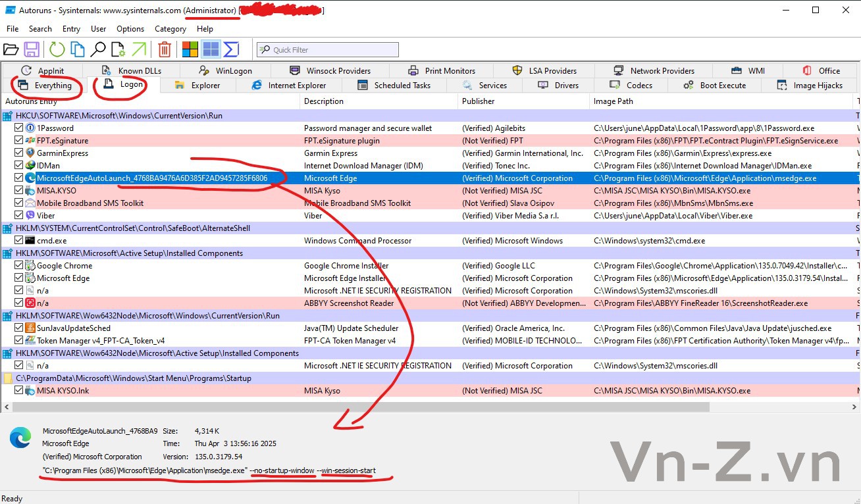Click the GarminExpress entry icon

[30, 153]
